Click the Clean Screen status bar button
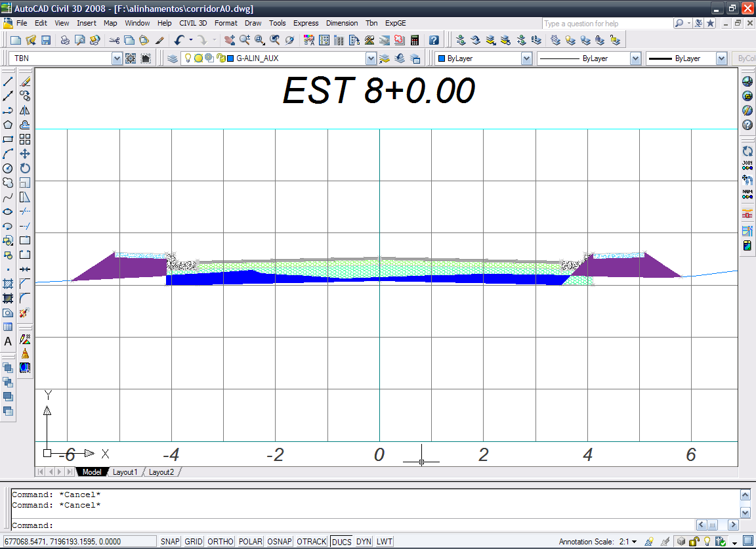 pos(748,541)
